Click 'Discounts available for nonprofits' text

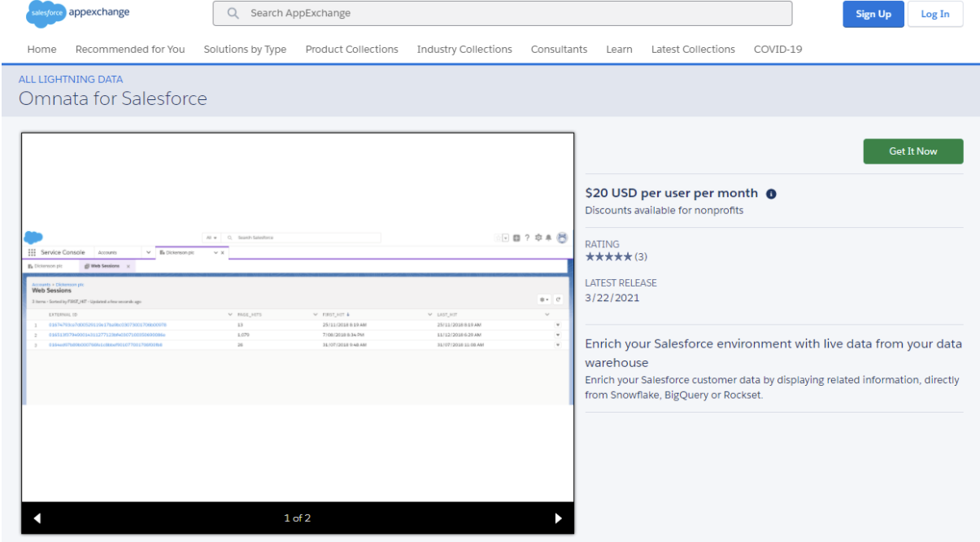coord(664,211)
